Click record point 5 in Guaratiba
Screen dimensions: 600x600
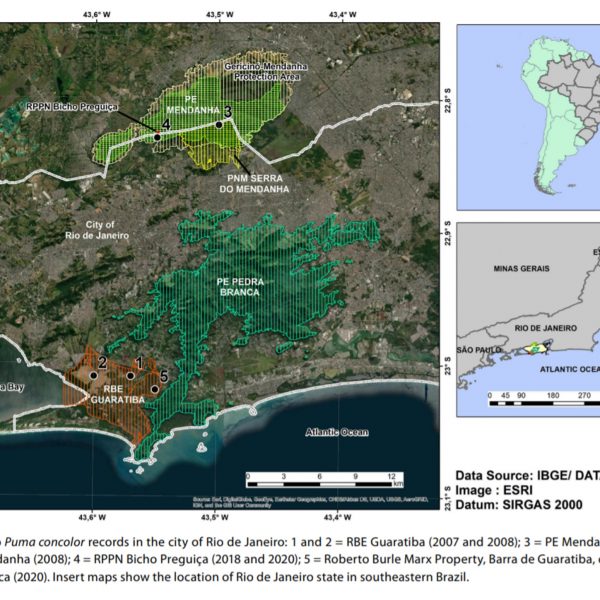[155, 389]
